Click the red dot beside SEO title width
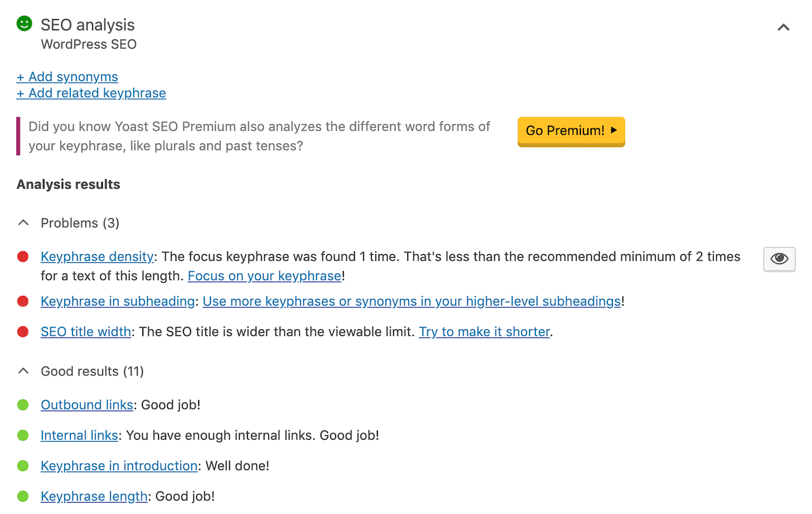This screenshot has width=812, height=514. pyautogui.click(x=23, y=331)
